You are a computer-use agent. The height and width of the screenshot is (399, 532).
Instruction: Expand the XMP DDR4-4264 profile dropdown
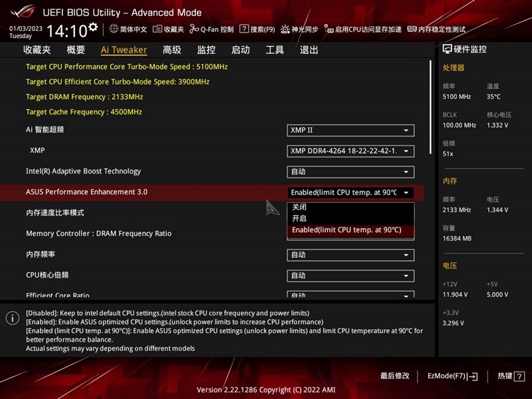pos(350,151)
